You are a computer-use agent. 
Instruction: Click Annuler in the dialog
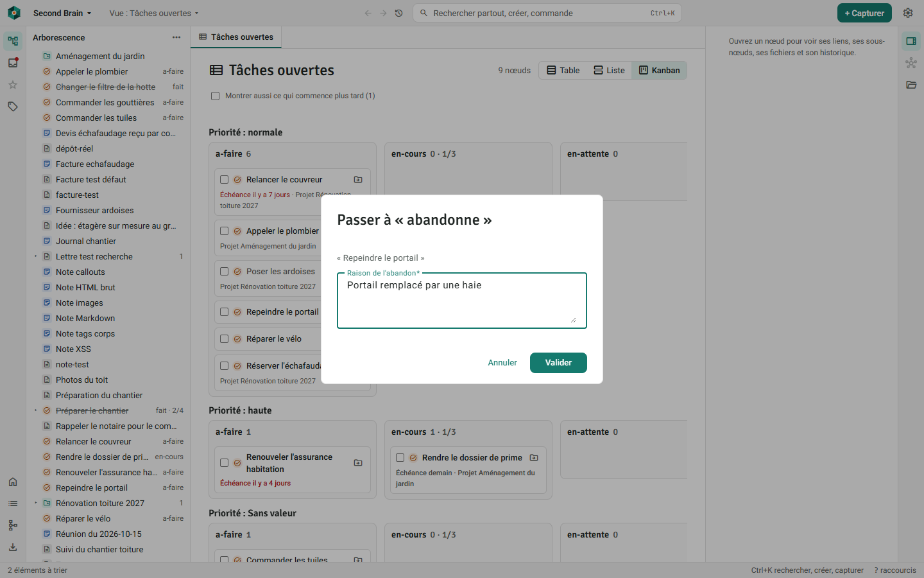(x=502, y=363)
